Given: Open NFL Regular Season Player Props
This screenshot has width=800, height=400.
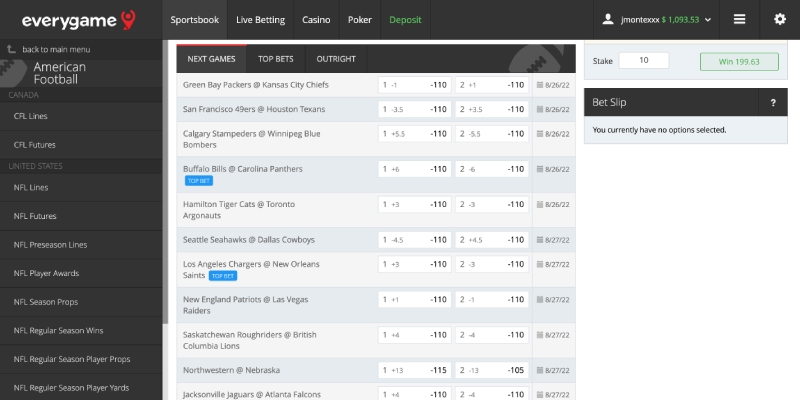Looking at the screenshot, I should [x=81, y=359].
